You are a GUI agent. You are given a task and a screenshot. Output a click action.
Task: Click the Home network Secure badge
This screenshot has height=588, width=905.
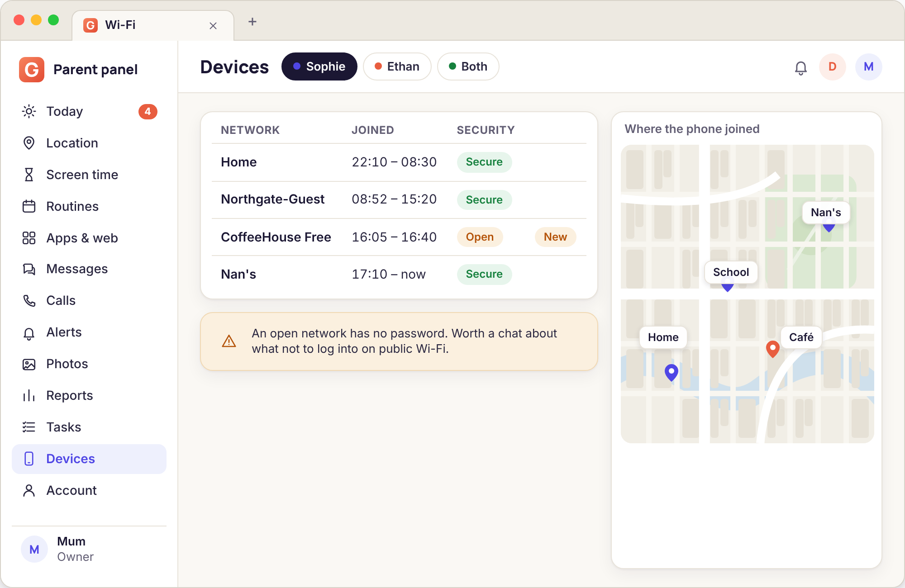(484, 162)
